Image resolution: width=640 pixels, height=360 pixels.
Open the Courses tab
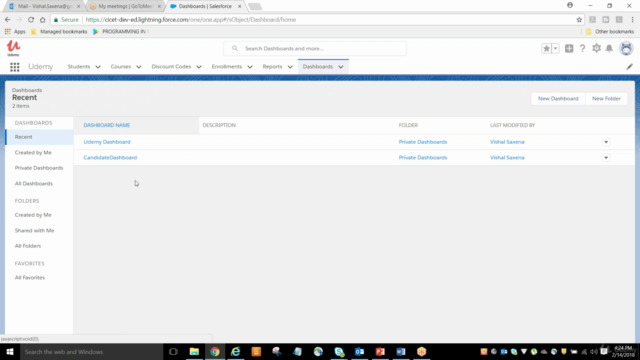click(121, 67)
